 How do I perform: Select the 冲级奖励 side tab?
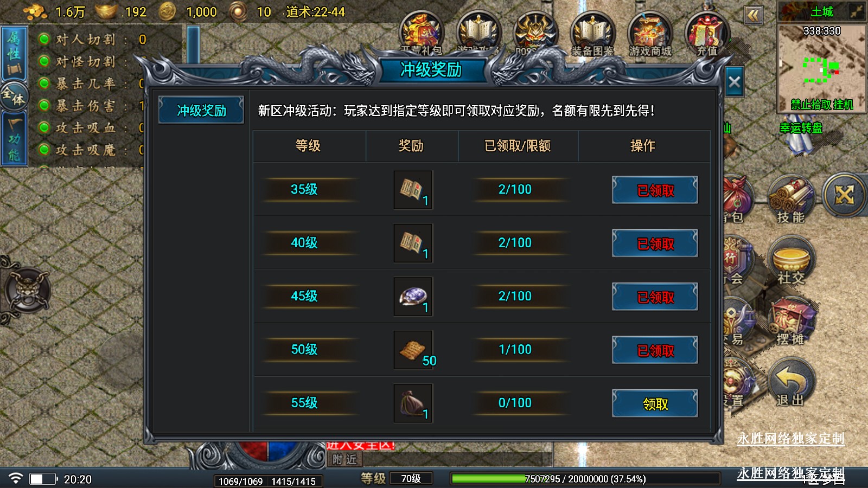[201, 111]
